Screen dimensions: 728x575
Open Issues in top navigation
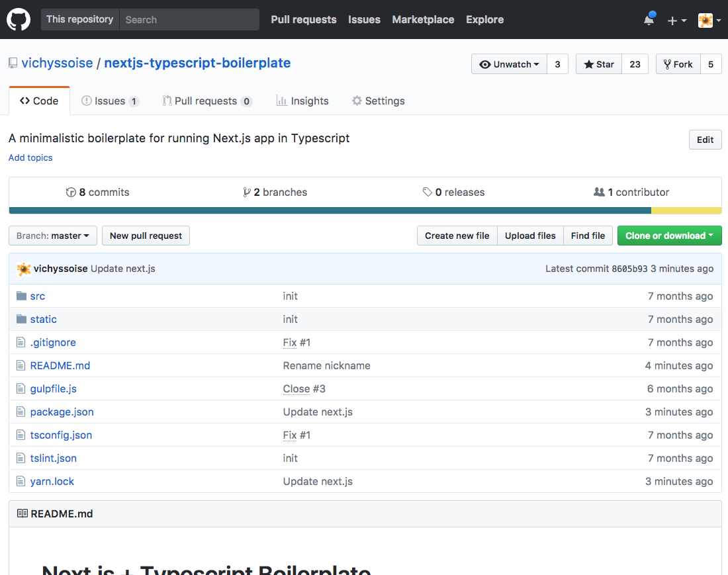tap(364, 19)
